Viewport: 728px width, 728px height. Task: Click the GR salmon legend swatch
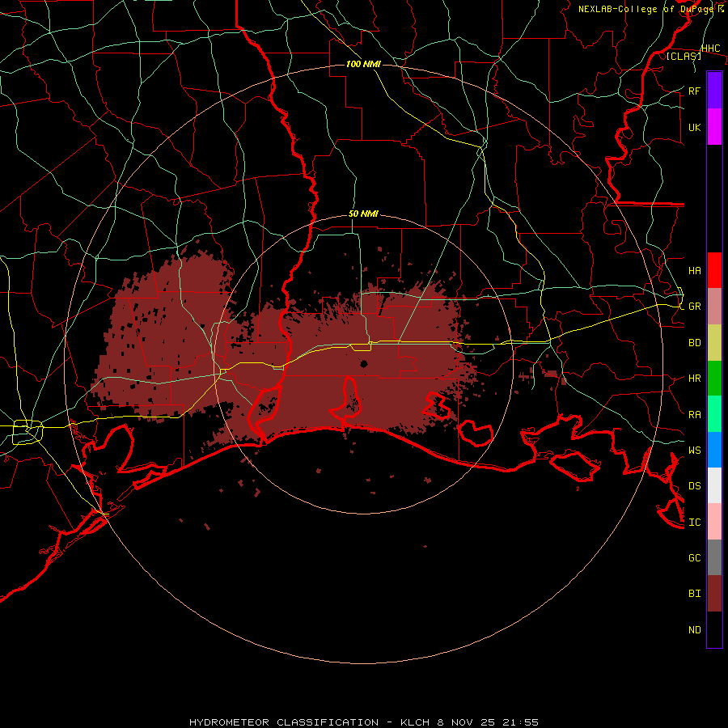(x=714, y=307)
